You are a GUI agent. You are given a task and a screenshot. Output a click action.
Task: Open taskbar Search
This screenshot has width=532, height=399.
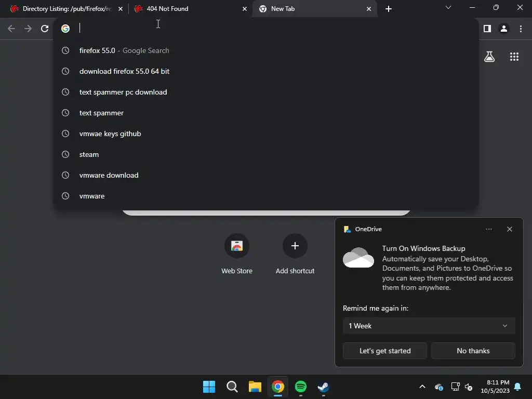(x=232, y=387)
